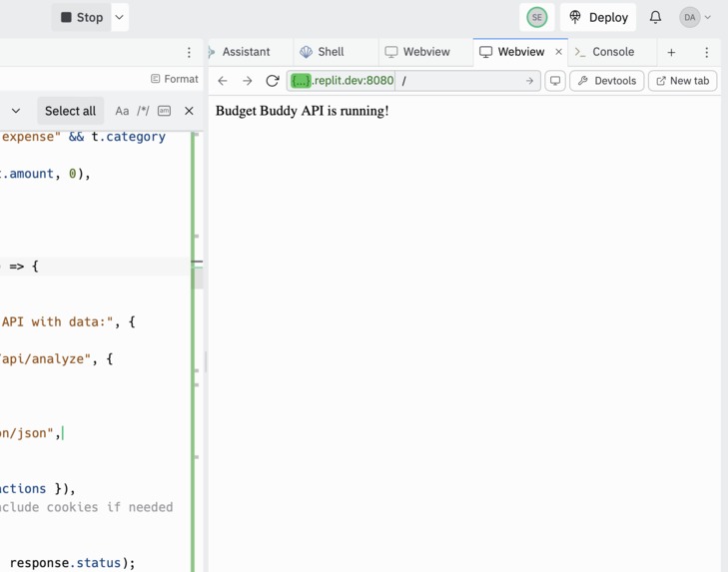Toggle the /*/ regex option

coord(143,111)
